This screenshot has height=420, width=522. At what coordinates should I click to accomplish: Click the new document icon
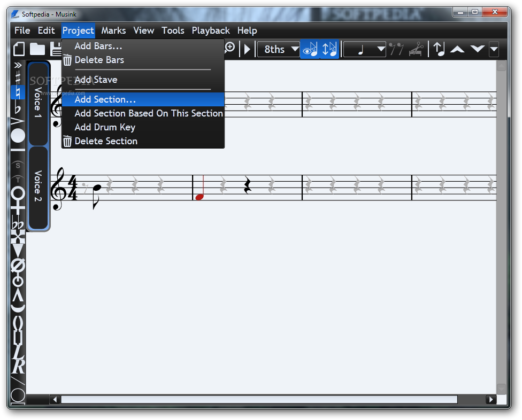[x=19, y=49]
